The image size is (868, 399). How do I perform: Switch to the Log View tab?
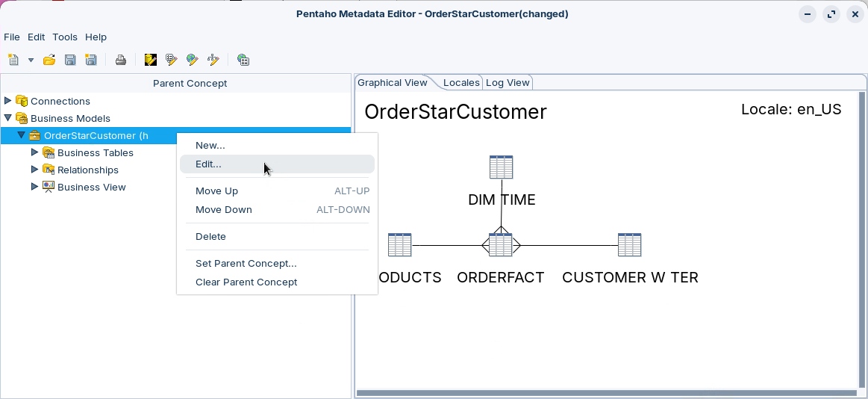tap(508, 83)
